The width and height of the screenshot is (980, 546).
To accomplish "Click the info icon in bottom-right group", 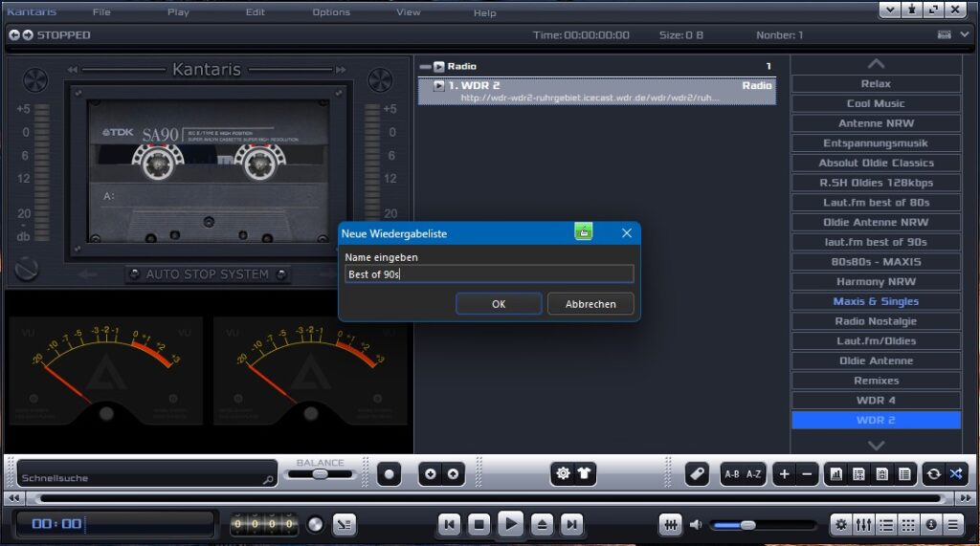I will coord(931,525).
